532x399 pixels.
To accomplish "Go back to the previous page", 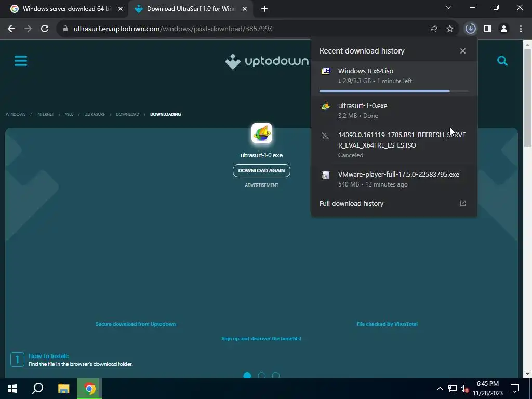I will (11, 29).
